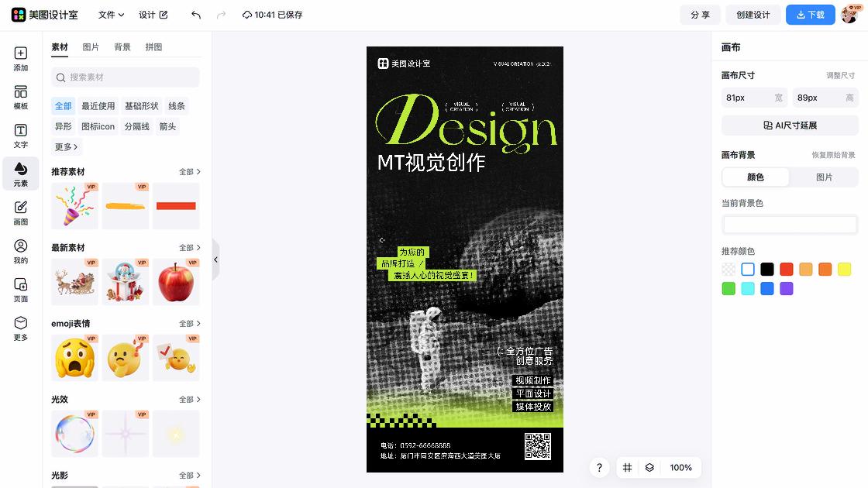Open the user avatar at top right
This screenshot has height=488, width=868.
pos(849,15)
